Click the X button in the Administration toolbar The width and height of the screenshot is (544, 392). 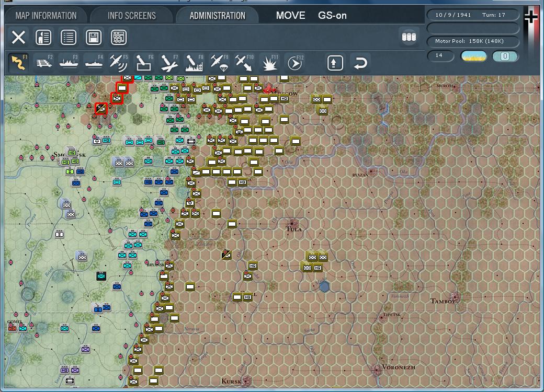click(19, 38)
